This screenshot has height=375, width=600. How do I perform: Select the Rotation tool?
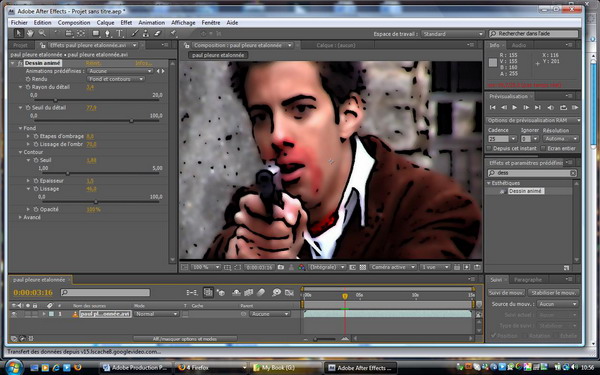tap(56, 34)
